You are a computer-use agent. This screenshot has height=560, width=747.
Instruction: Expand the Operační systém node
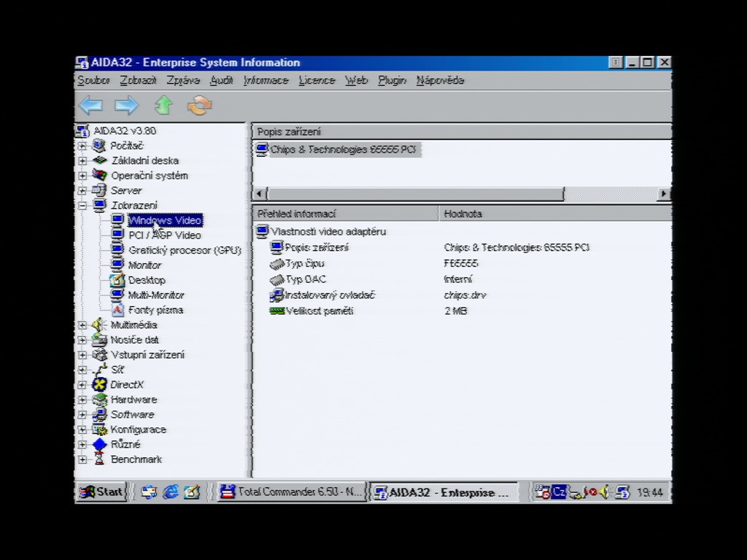(82, 176)
